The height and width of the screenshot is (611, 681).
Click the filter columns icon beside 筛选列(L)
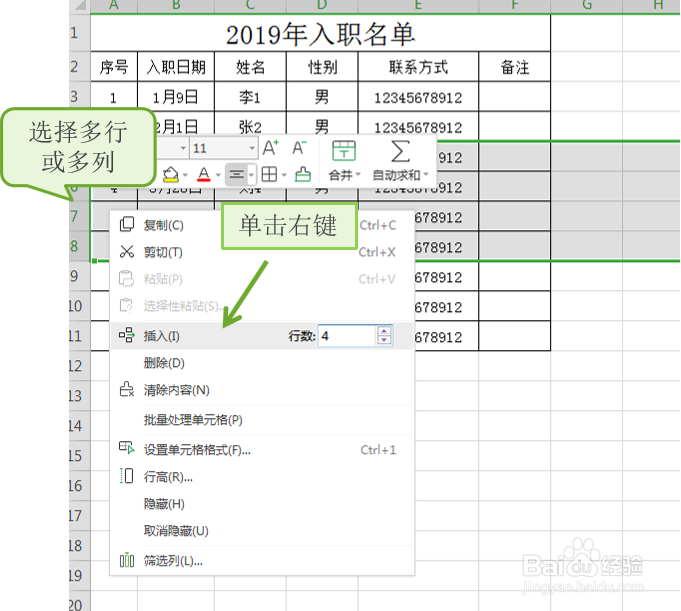pos(126,560)
